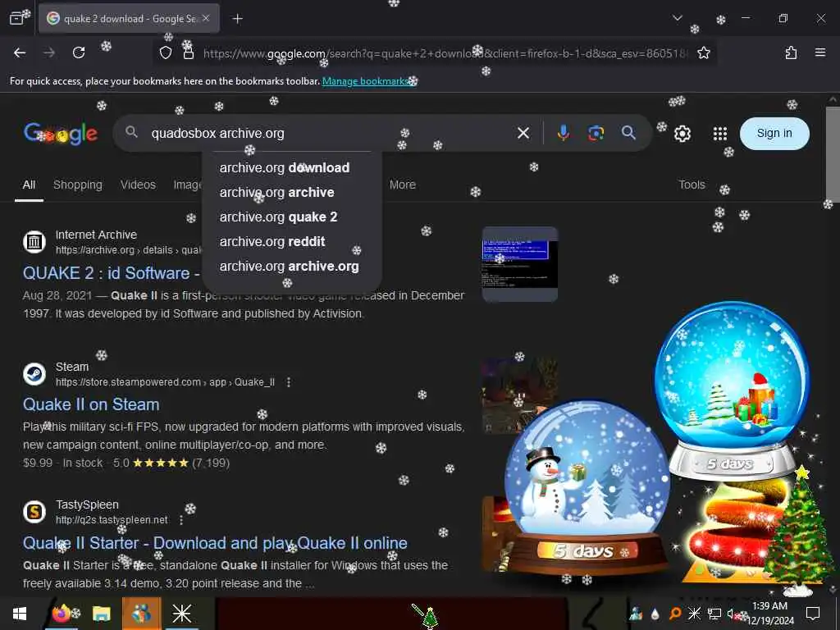Image resolution: width=840 pixels, height=630 pixels.
Task: Reload the current Google page
Action: [x=79, y=52]
